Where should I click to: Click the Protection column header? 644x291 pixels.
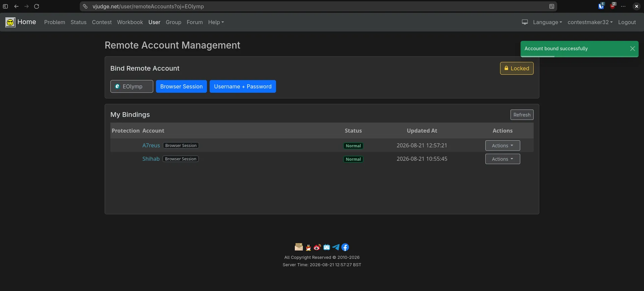coord(125,131)
